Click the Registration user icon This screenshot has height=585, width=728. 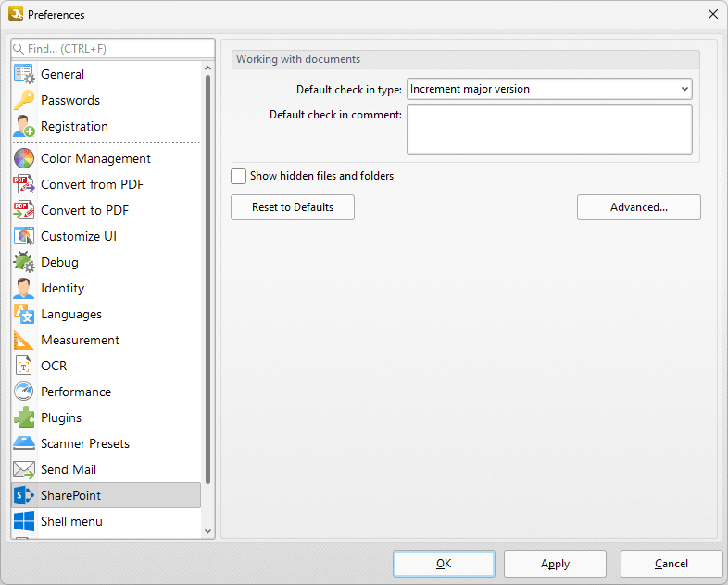point(24,126)
